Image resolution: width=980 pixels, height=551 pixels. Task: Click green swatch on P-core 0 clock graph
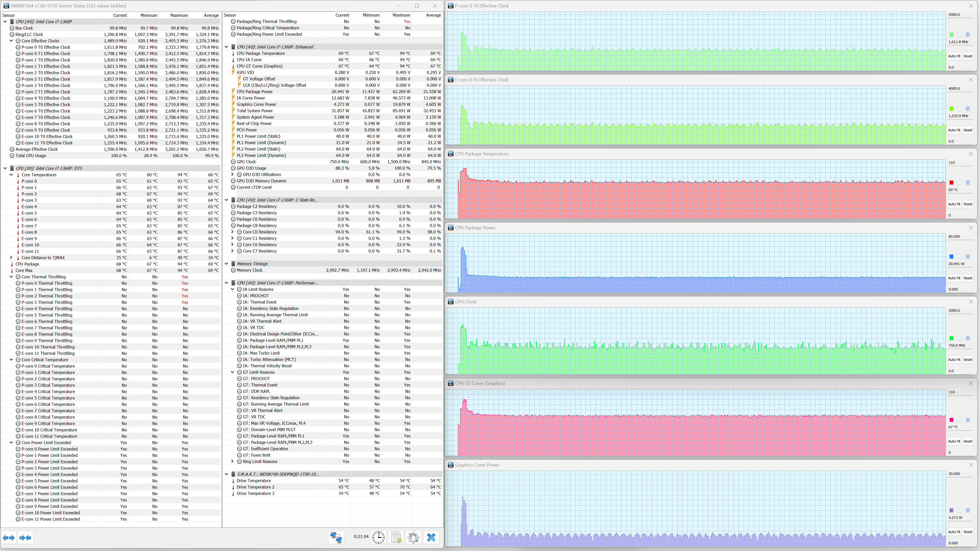(951, 35)
